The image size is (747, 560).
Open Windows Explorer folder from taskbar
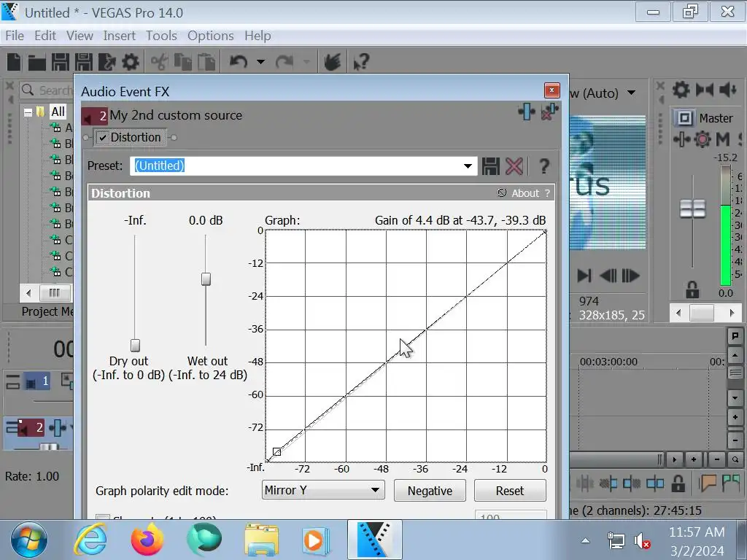[x=262, y=540]
